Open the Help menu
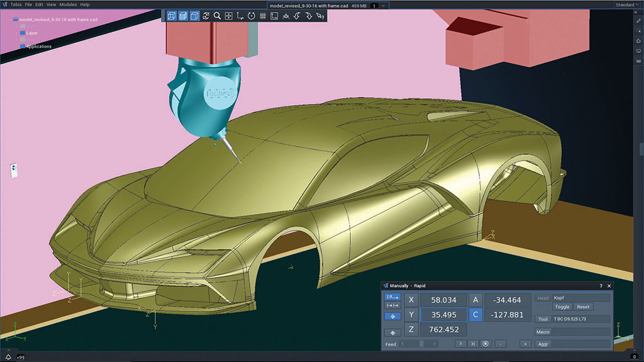This screenshot has width=644, height=362. (85, 4)
